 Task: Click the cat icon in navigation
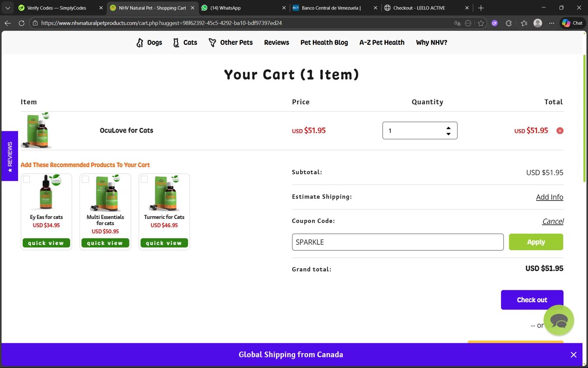[176, 42]
